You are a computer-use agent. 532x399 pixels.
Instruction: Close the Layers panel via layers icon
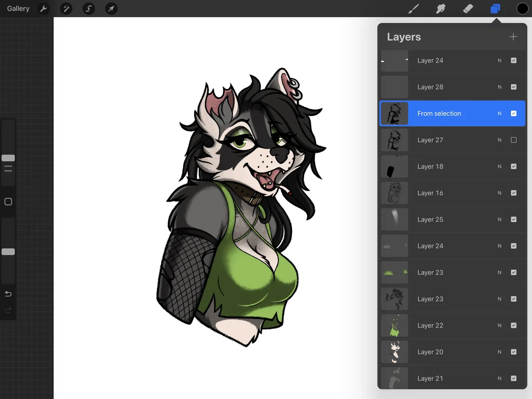pyautogui.click(x=495, y=8)
